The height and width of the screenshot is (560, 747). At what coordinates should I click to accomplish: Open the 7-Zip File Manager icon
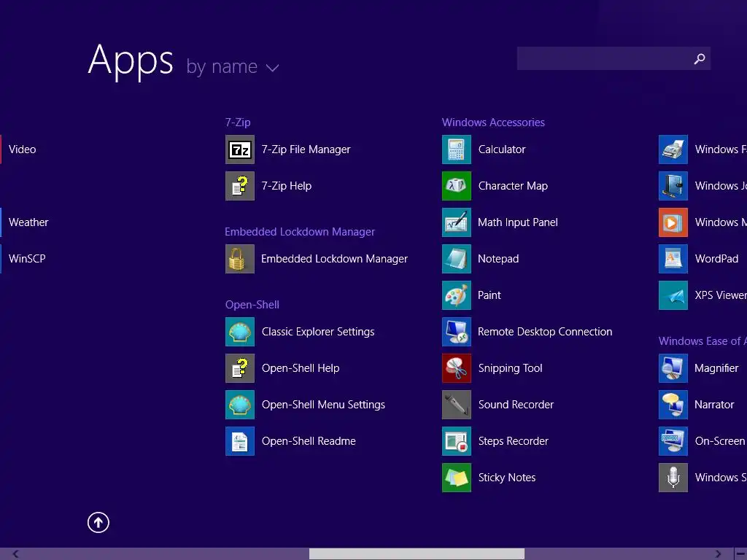(x=239, y=149)
